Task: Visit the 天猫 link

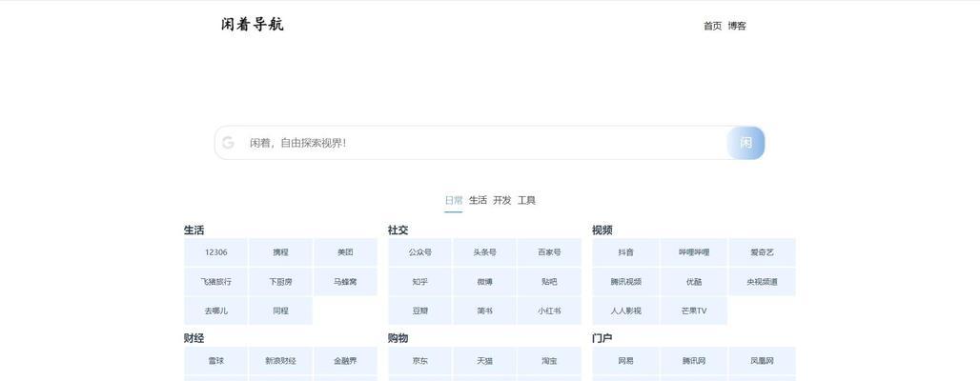Action: [x=484, y=360]
